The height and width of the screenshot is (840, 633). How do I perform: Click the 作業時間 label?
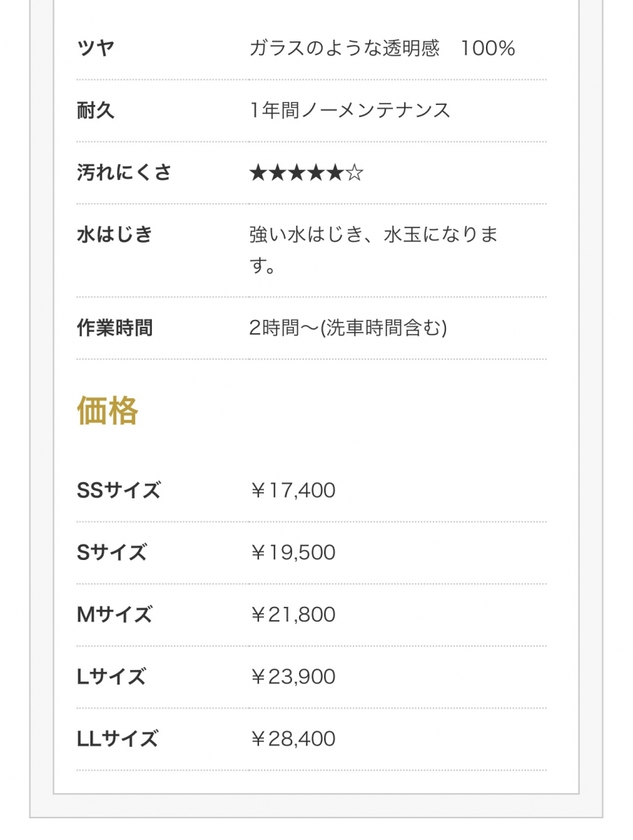click(x=114, y=328)
